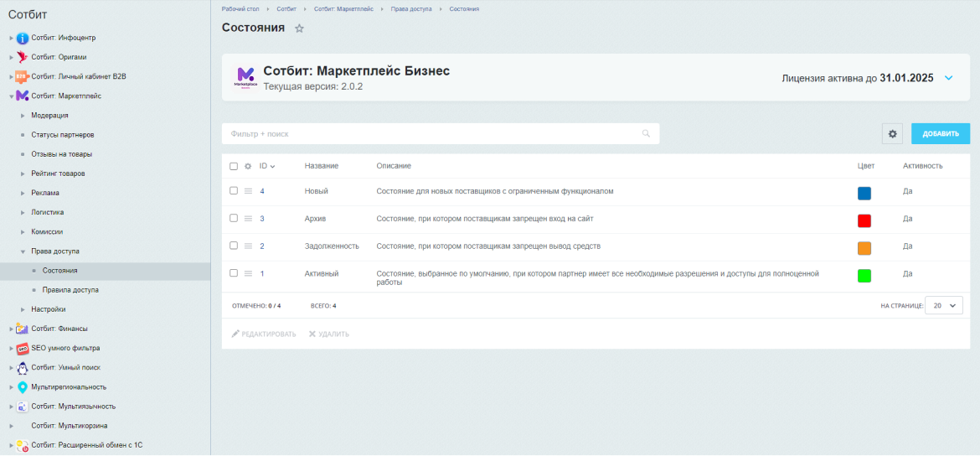Check the box for the Новый row

(234, 191)
